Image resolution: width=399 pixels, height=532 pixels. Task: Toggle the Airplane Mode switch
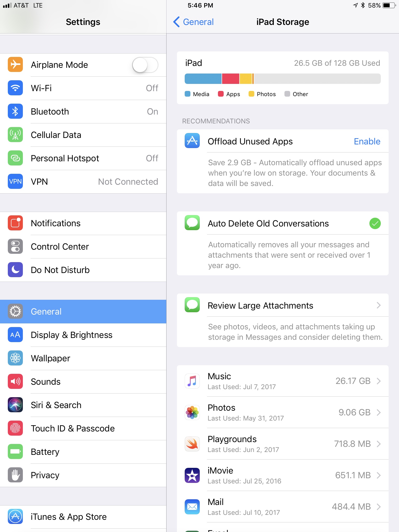point(145,65)
